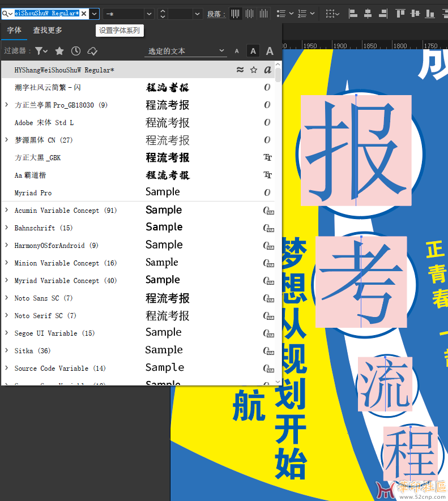Set medium sample text size A
Viewport: 448px width, 501px height.
pyautogui.click(x=253, y=51)
